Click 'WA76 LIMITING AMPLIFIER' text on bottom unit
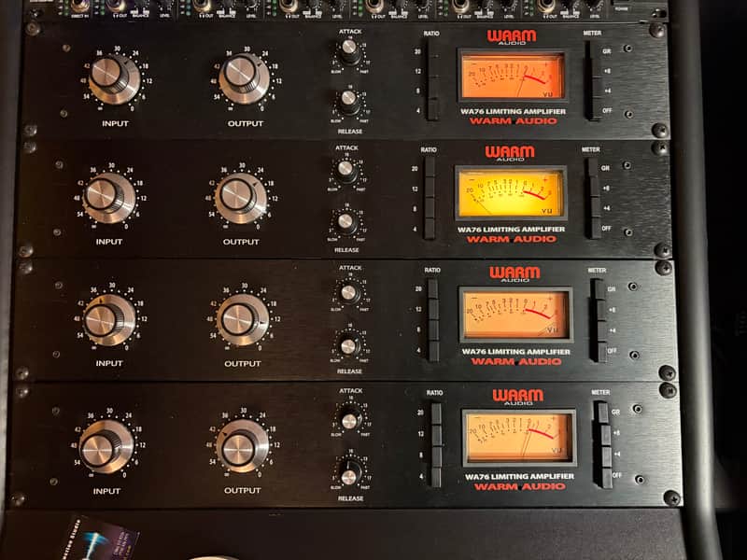The height and width of the screenshot is (560, 747). [x=520, y=476]
